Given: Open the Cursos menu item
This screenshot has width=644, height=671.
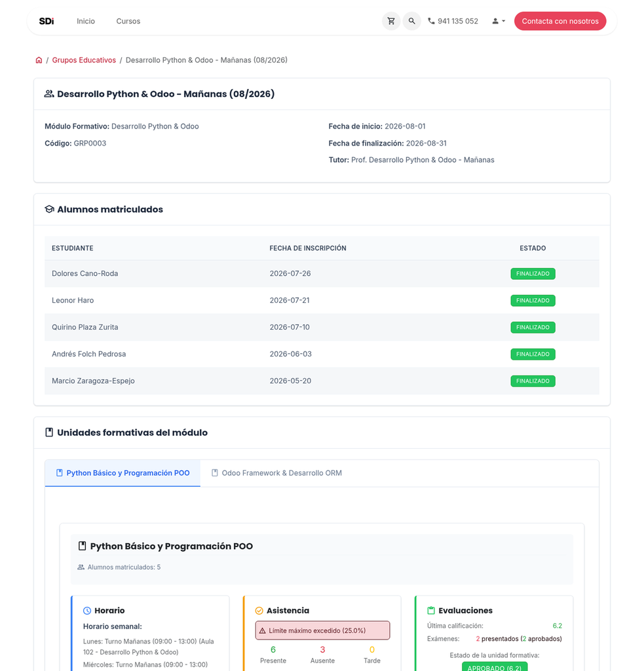Looking at the screenshot, I should tap(128, 21).
